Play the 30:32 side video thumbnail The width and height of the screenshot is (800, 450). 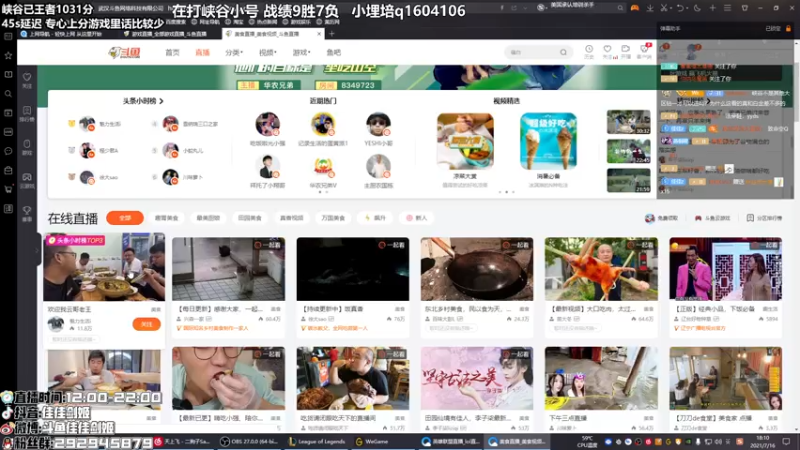629,122
